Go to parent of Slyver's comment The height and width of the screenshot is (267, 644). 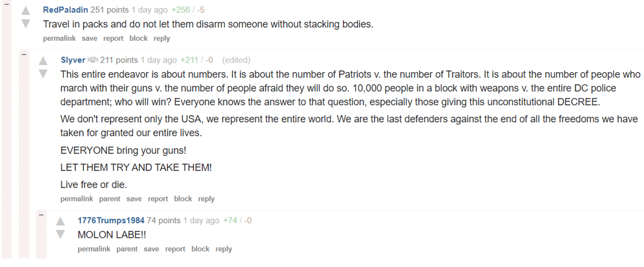point(110,199)
